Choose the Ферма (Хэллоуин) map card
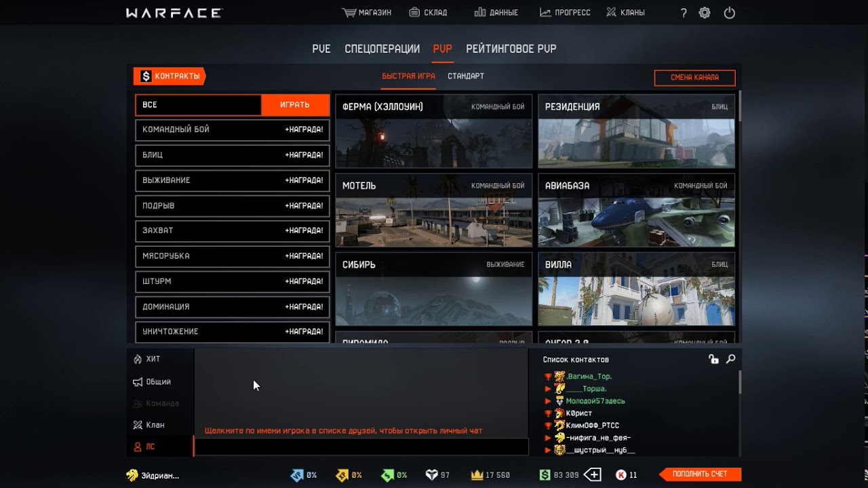The image size is (868, 488). [x=434, y=131]
